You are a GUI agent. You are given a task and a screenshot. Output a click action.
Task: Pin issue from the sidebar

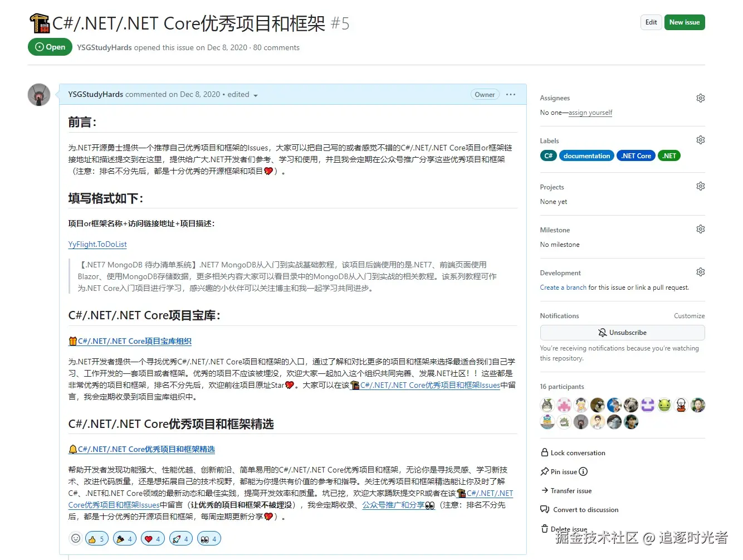564,472
